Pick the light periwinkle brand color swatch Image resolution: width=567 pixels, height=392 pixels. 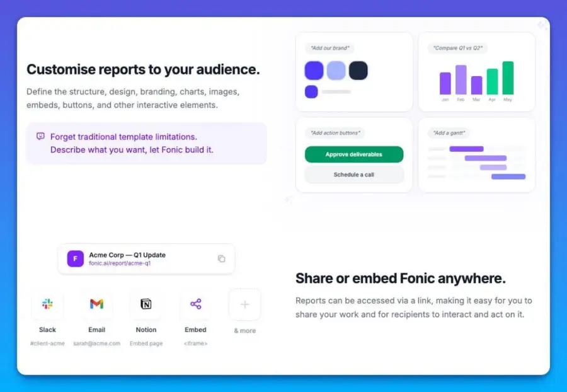[336, 70]
